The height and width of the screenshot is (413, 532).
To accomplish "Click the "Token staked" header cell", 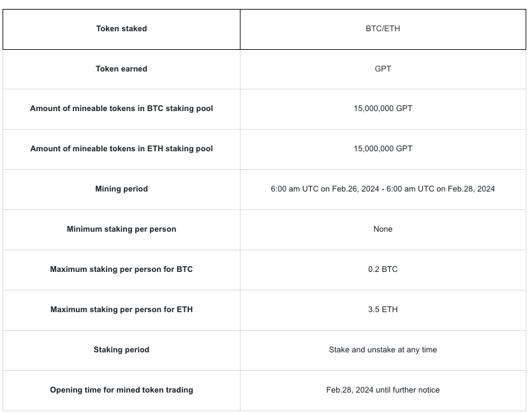I will tap(121, 29).
